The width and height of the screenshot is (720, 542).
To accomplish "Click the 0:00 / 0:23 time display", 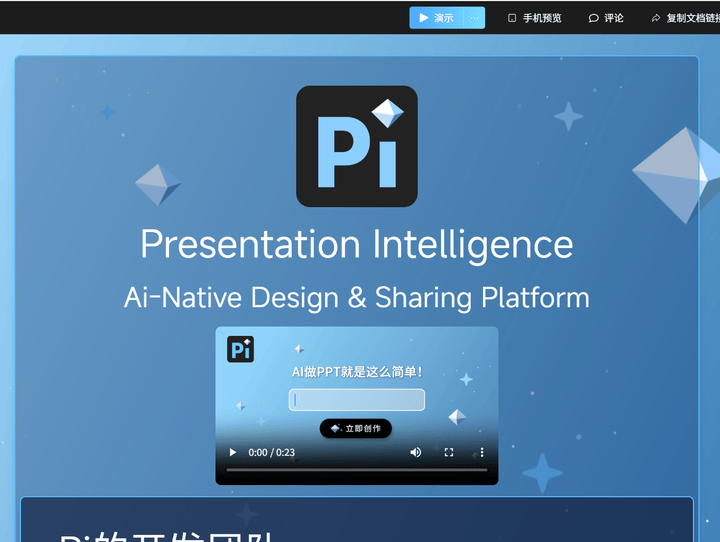I will click(272, 452).
